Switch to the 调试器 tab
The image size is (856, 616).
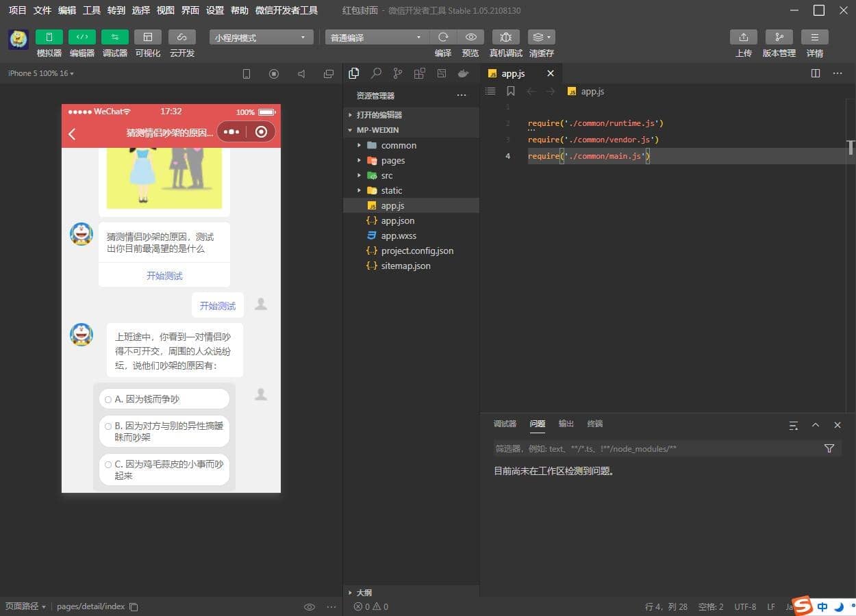click(505, 424)
